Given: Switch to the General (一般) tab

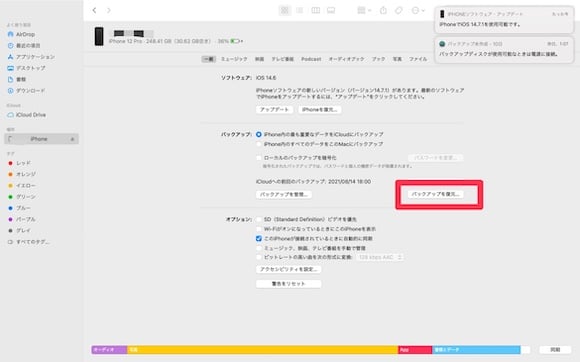Looking at the screenshot, I should pos(209,59).
